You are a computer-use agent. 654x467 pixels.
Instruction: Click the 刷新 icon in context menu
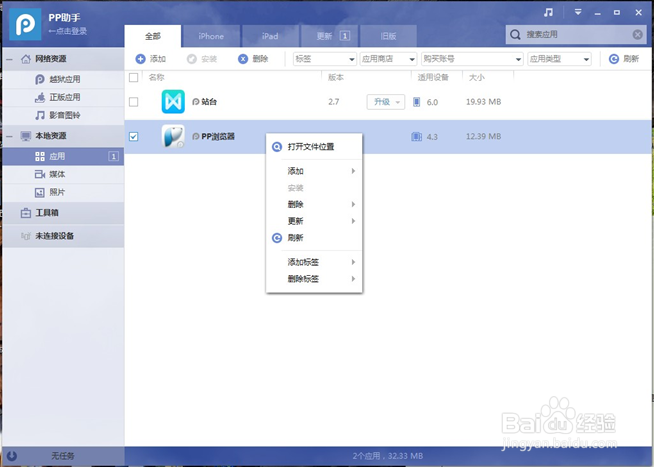tap(277, 238)
